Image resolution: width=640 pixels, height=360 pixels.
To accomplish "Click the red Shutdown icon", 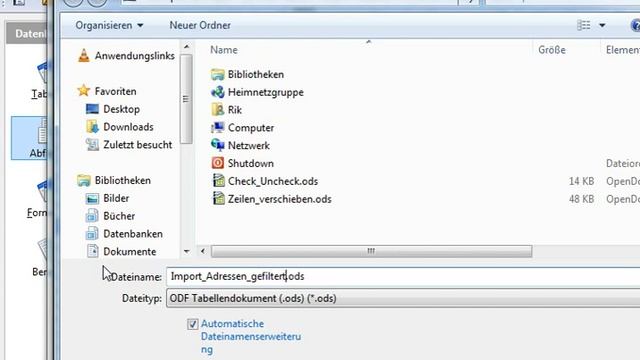I will pos(218,163).
